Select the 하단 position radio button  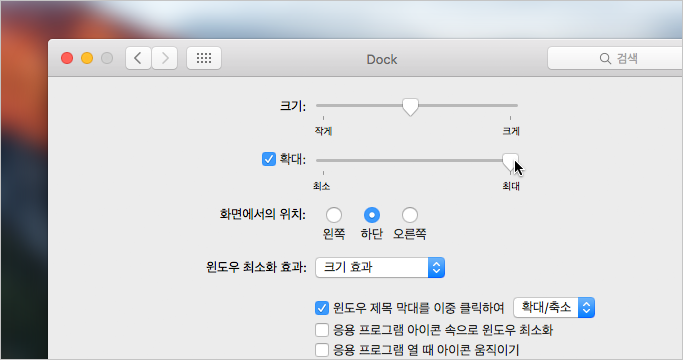(x=372, y=215)
